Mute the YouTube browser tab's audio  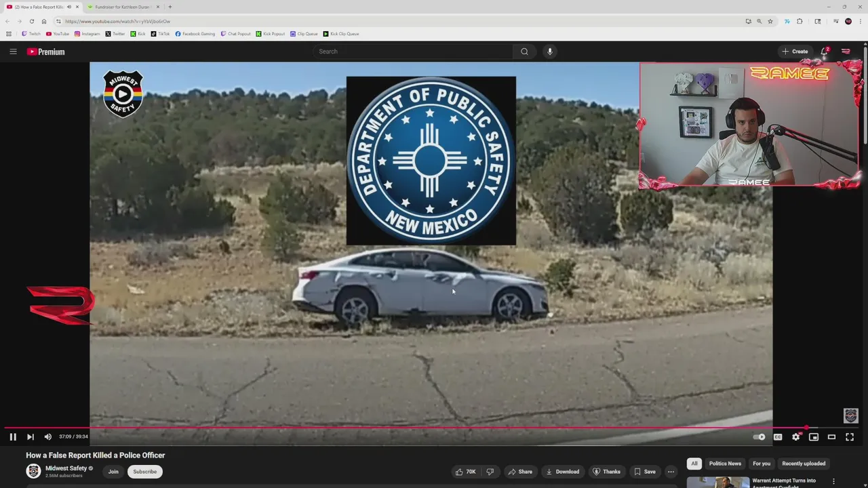(x=69, y=7)
